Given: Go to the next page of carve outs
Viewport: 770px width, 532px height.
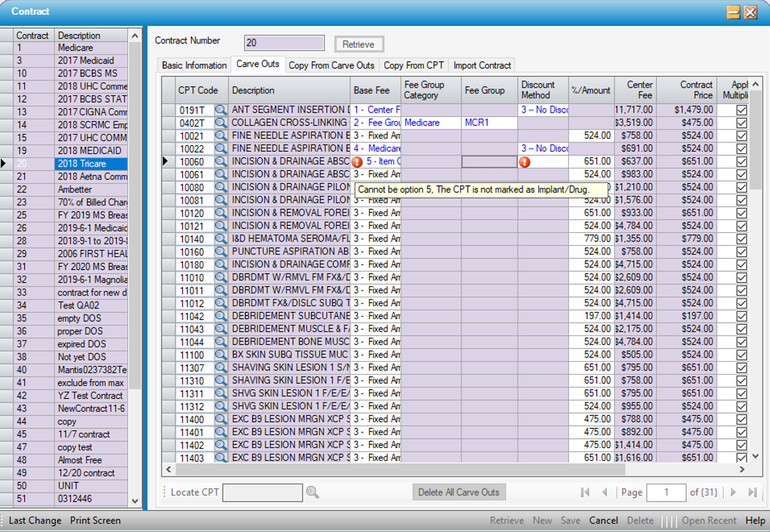Looking at the screenshot, I should 734,492.
